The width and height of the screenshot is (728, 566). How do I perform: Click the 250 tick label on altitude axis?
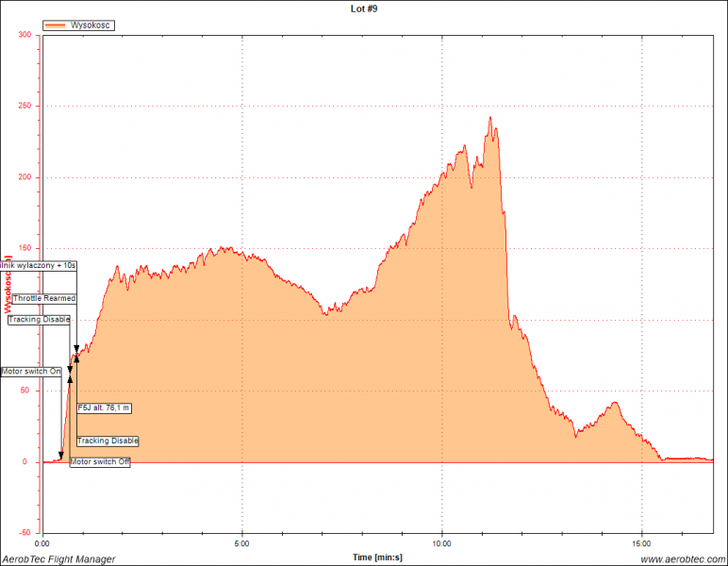point(25,106)
